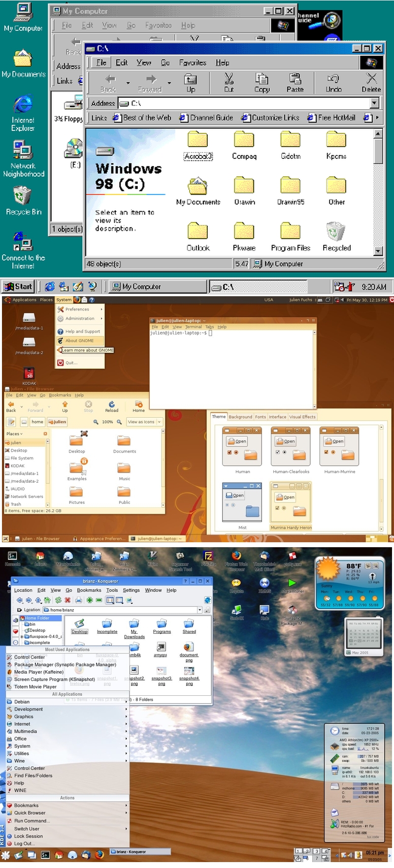
Task: Open the 'View as Icons' dropdown in the File Browser
Action: tap(144, 422)
